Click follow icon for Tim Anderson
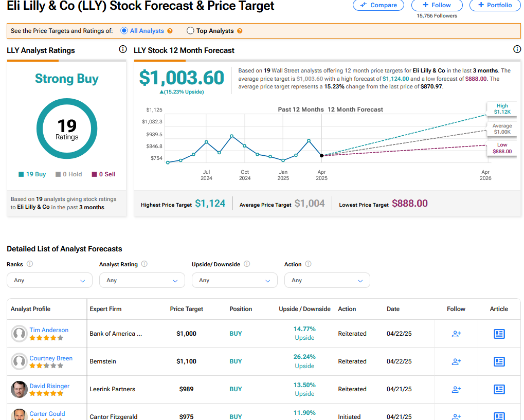The height and width of the screenshot is (420, 524). pyautogui.click(x=456, y=334)
